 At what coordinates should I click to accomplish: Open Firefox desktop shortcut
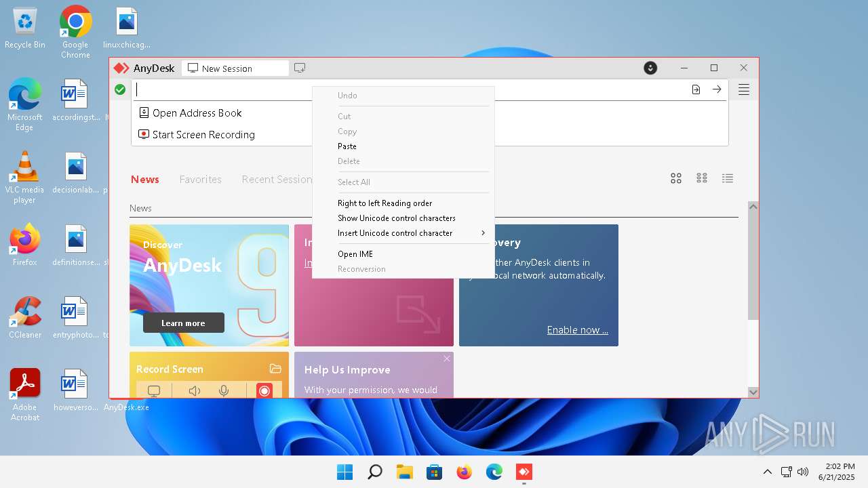tap(25, 245)
